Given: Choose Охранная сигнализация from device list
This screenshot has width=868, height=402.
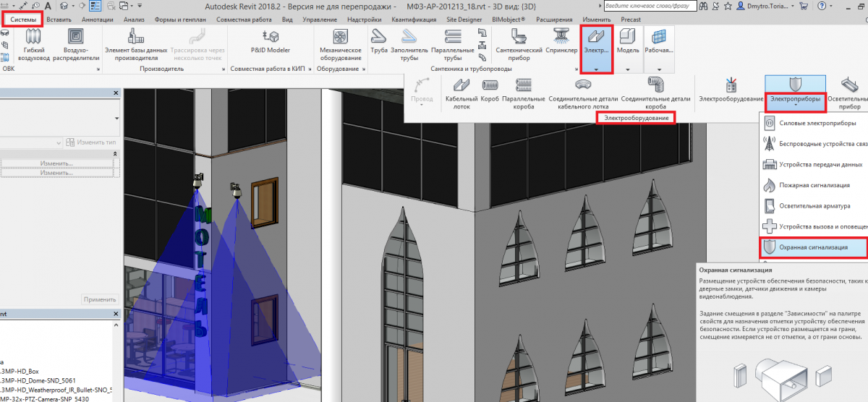Looking at the screenshot, I should click(x=814, y=247).
